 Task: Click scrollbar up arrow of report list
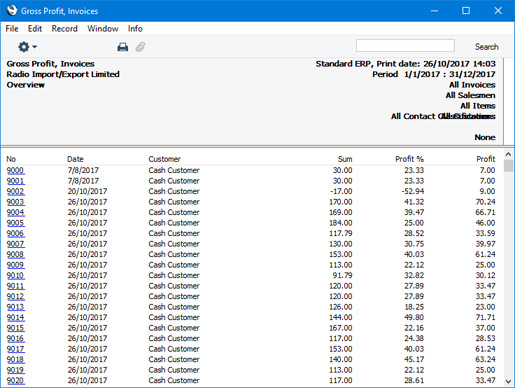coord(508,154)
